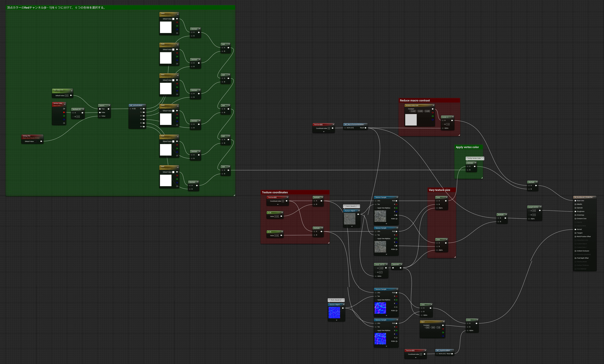Screen dimensions: 604x364
Task: Click the Emissive Color pin on M_RockBasalt_VColorTint
Action: (575, 218)
